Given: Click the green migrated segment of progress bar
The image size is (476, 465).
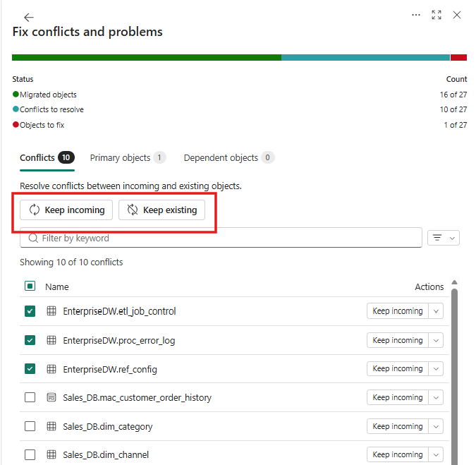Looking at the screenshot, I should [x=147, y=57].
